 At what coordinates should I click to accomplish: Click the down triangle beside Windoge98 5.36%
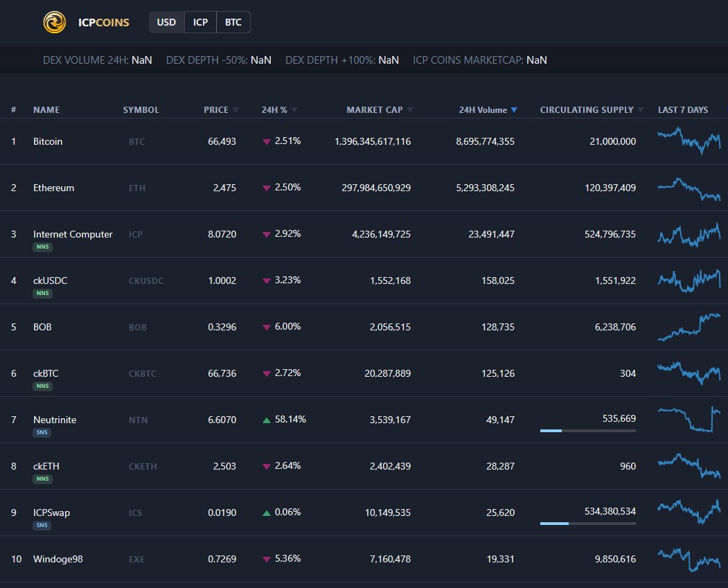tap(267, 559)
